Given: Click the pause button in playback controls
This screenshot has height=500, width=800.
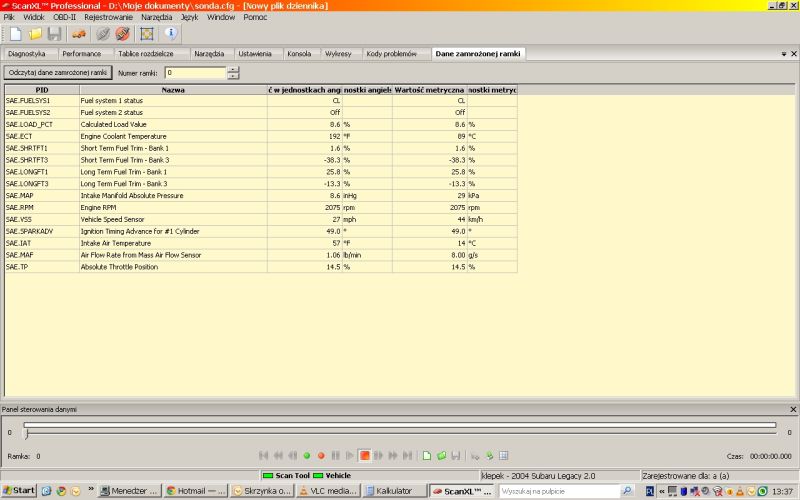Looking at the screenshot, I should point(336,456).
